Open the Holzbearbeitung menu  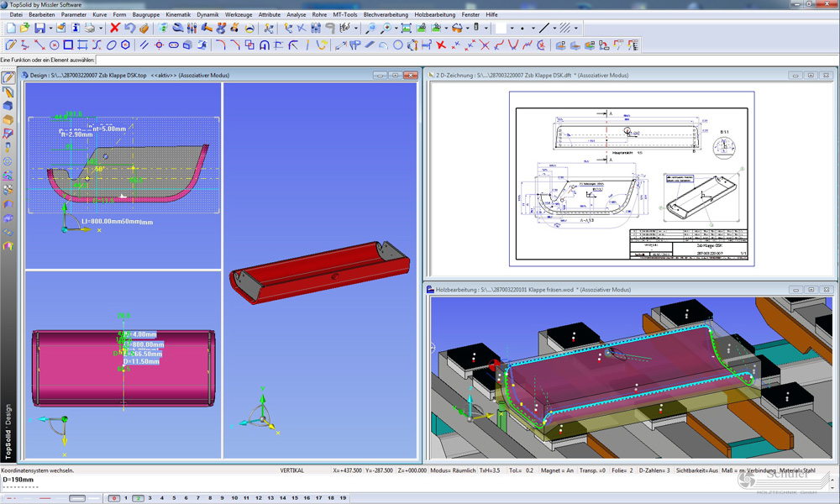point(434,14)
